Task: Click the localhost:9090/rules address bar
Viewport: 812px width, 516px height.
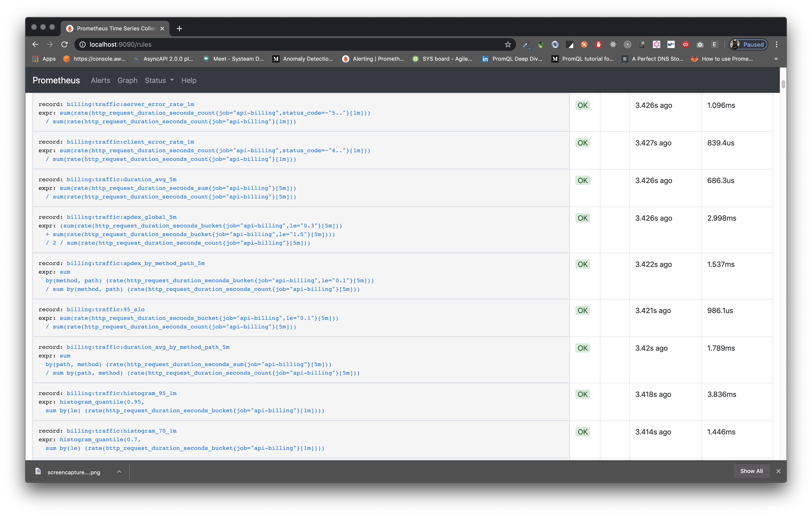Action: [270, 44]
